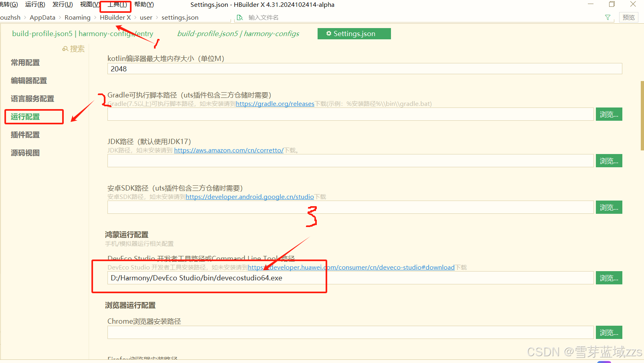
Task: Click the HBuilder X breadcrumb folder
Action: (x=115, y=17)
